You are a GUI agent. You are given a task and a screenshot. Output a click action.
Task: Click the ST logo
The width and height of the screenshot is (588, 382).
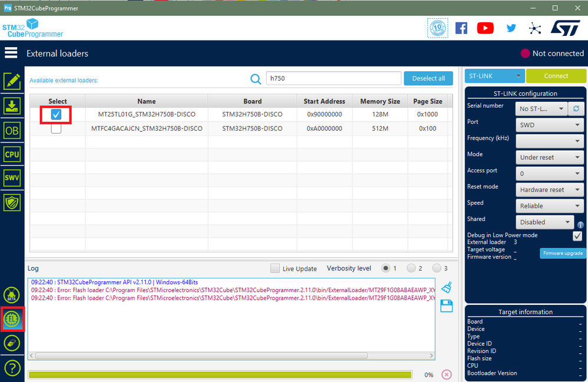point(566,28)
